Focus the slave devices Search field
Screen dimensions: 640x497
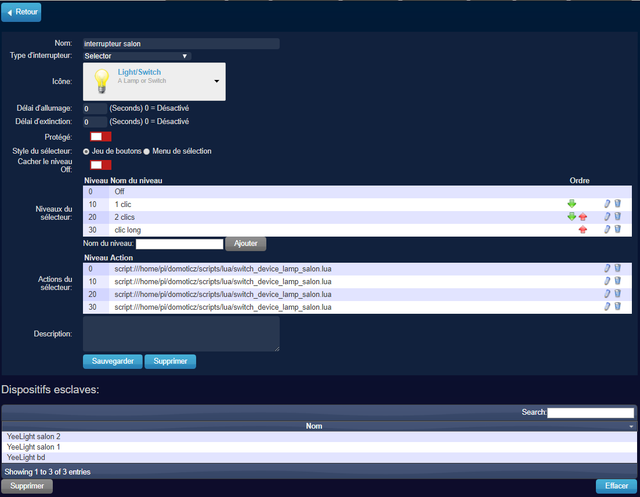click(x=591, y=413)
